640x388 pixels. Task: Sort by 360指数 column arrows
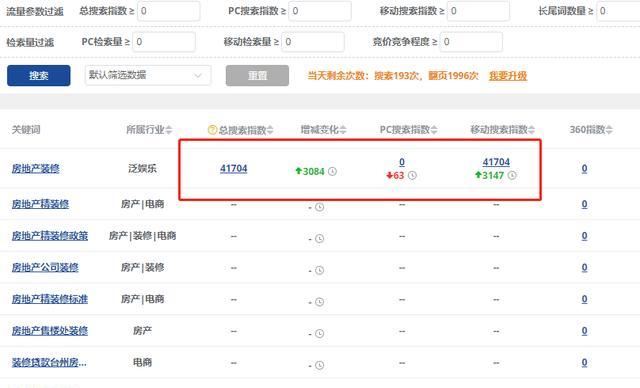[609, 130]
